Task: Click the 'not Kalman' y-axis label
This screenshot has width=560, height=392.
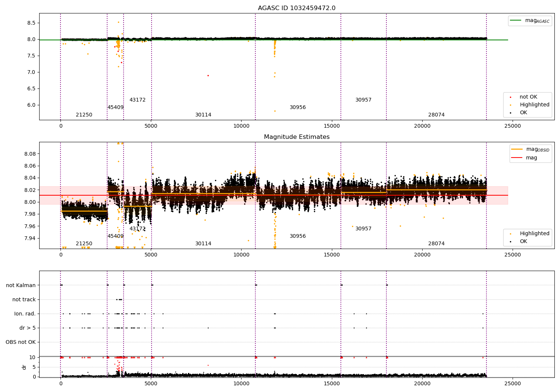Action: point(21,285)
